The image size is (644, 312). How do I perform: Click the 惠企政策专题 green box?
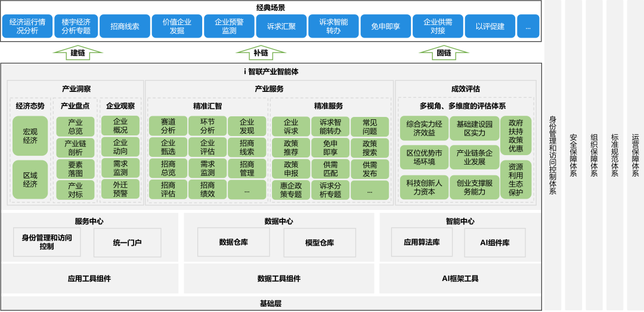click(290, 190)
